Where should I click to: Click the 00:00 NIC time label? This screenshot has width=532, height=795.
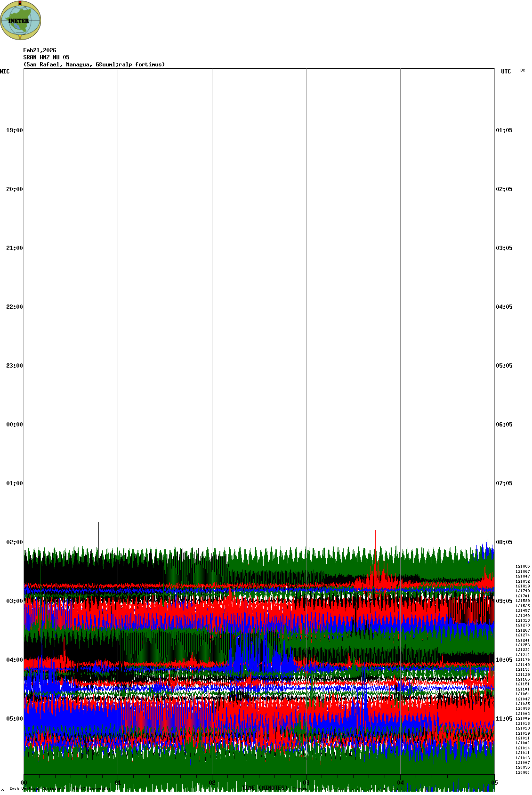(x=14, y=425)
